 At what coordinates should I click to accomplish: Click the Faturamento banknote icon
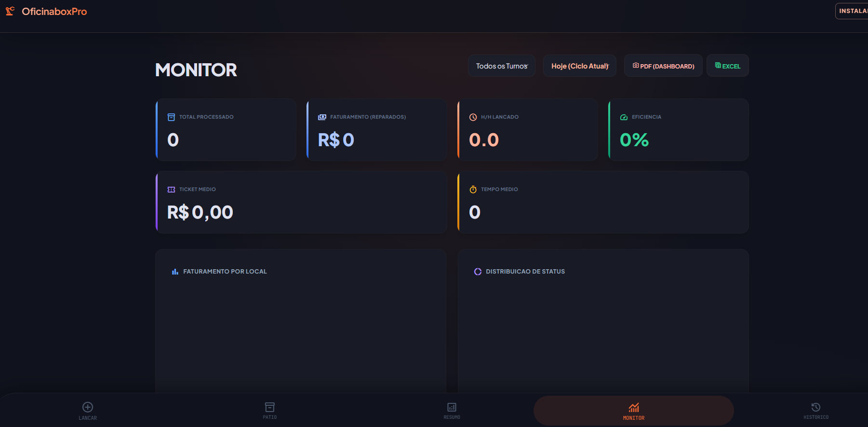(x=322, y=117)
